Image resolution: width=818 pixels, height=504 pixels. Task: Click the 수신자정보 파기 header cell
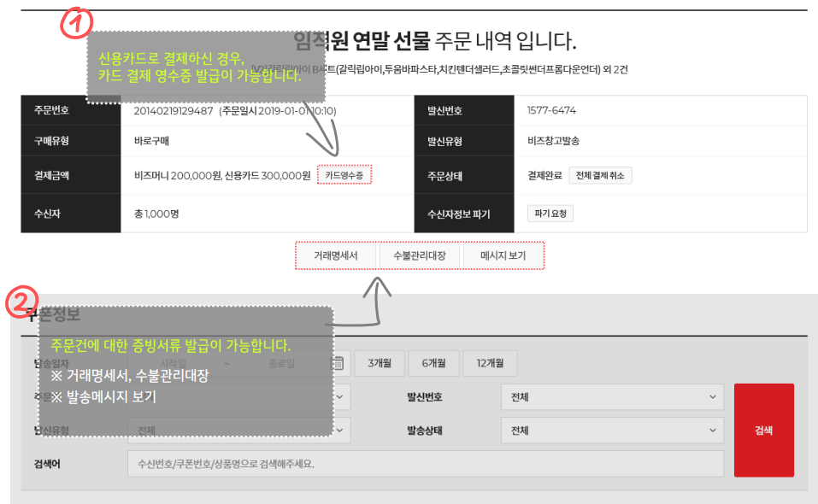click(464, 214)
